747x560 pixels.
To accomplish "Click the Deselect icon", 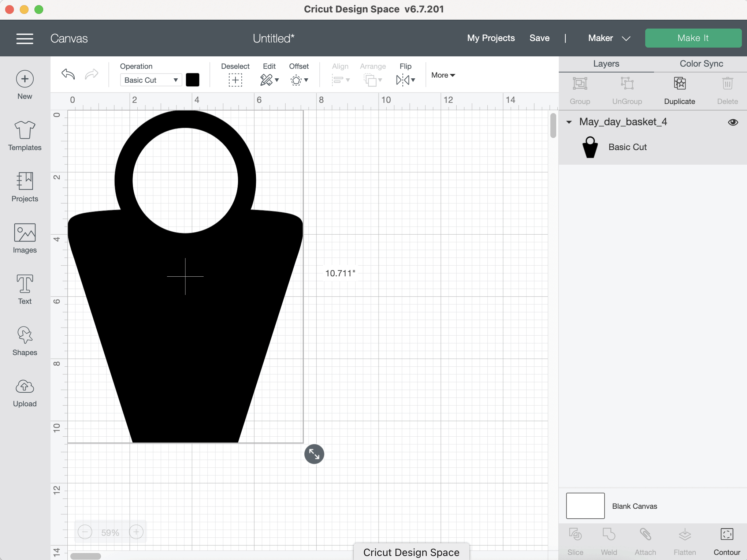I will 235,80.
